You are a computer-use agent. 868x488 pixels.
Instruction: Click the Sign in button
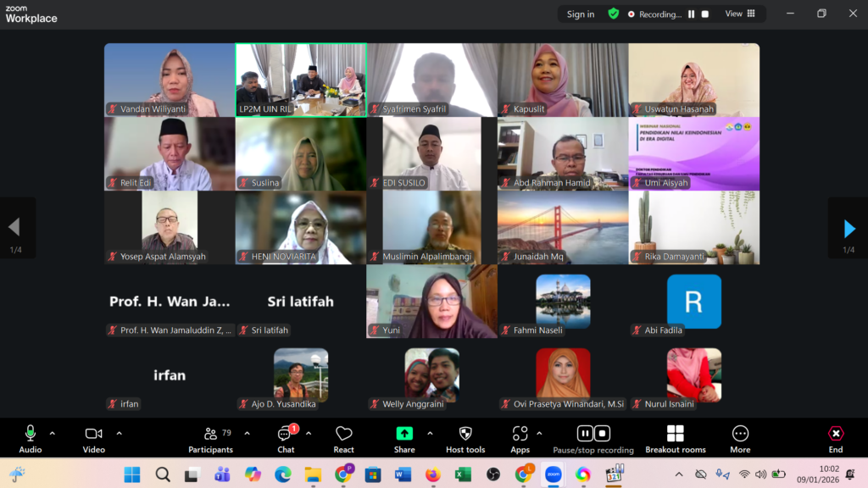(580, 14)
